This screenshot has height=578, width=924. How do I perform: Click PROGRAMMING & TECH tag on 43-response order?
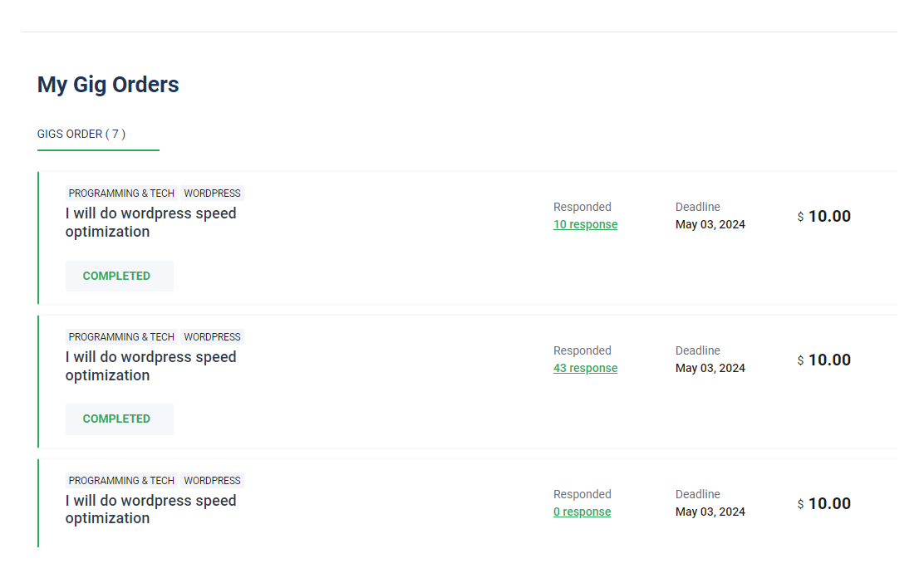[121, 337]
